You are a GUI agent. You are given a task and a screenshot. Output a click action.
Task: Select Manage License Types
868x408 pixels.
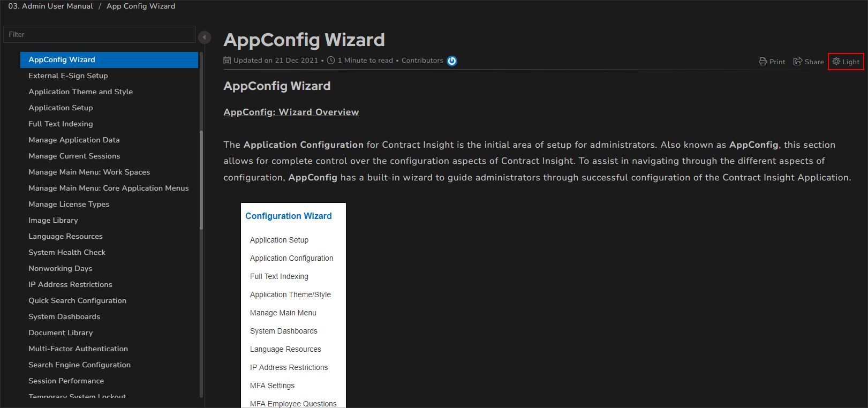pos(69,204)
